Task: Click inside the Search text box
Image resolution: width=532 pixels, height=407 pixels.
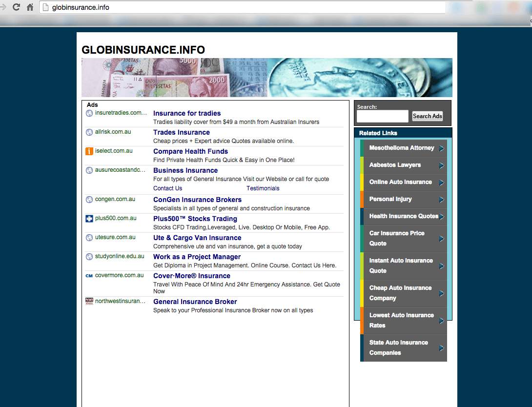Action: pos(382,116)
